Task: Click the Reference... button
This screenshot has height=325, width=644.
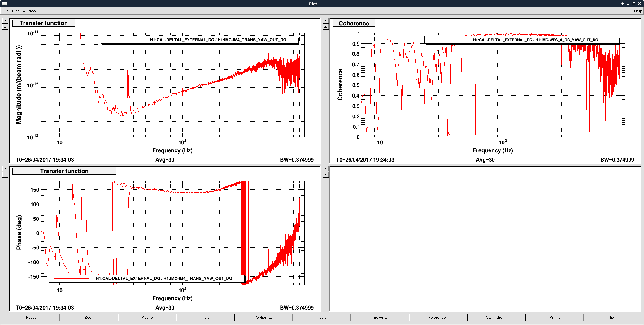Action: pos(438,317)
